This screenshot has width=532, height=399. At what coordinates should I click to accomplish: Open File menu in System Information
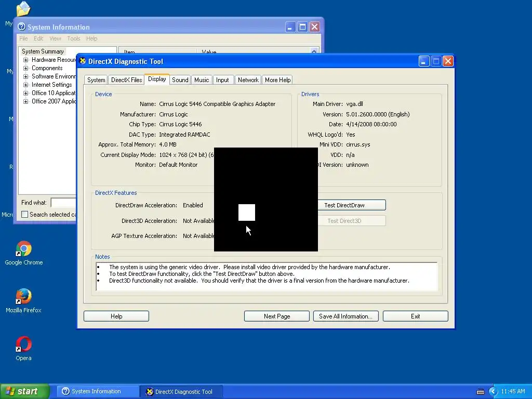(23, 38)
